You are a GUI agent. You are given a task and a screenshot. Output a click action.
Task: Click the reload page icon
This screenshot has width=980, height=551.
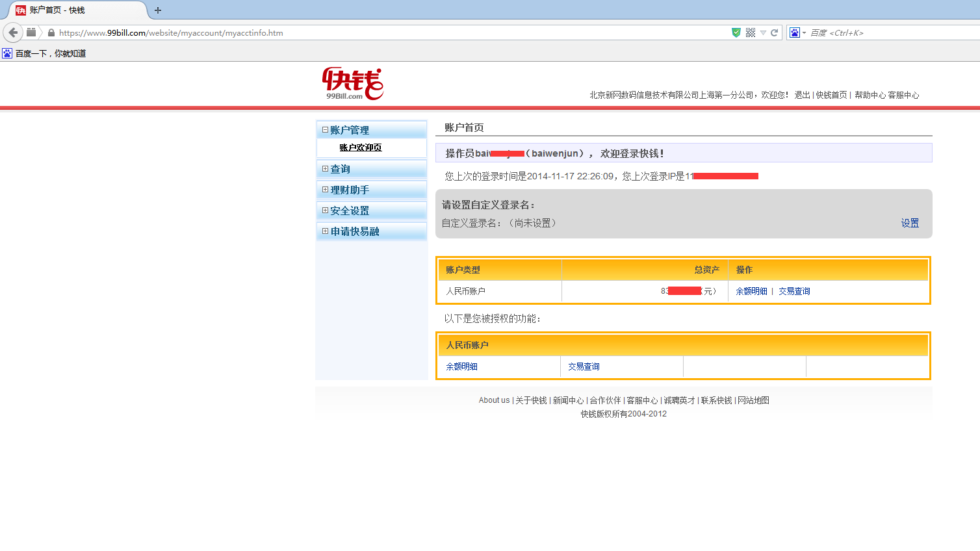[x=774, y=32]
